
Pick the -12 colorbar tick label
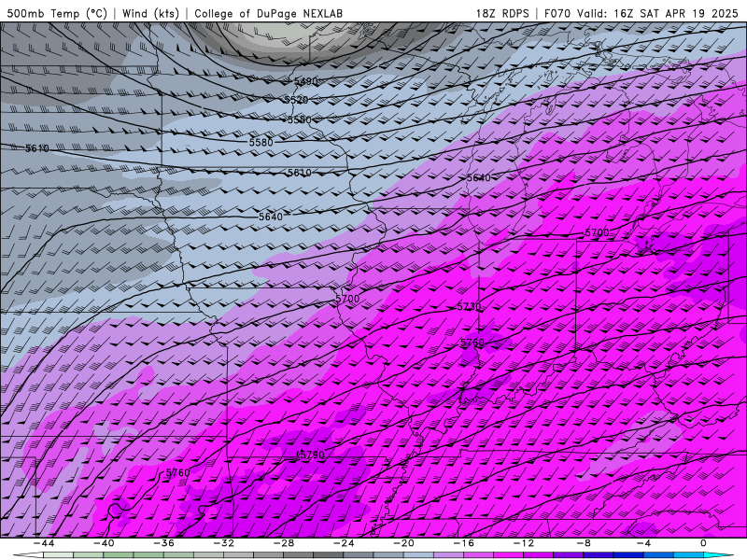pyautogui.click(x=524, y=543)
